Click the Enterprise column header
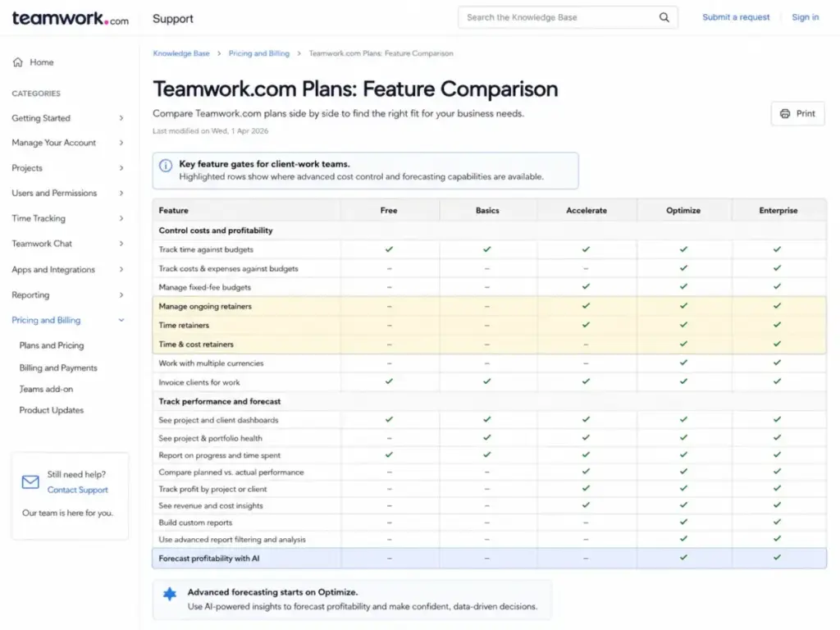Screen dimensions: 840x630 point(778,211)
